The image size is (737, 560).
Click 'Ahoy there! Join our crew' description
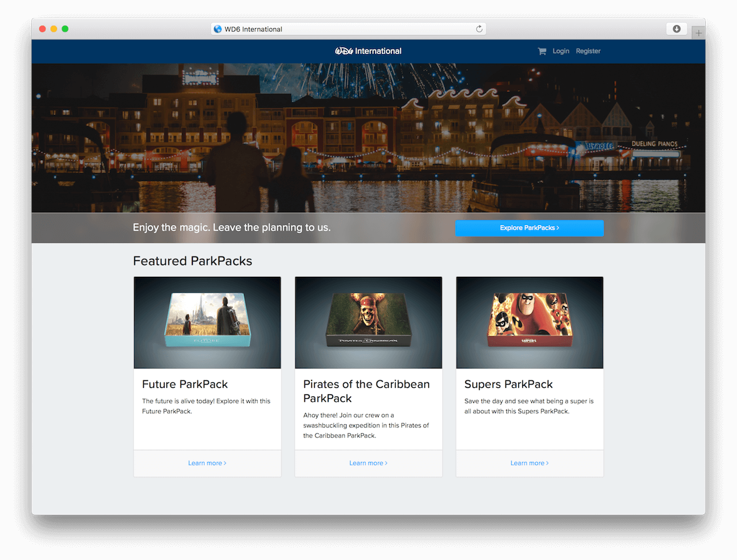coord(366,425)
